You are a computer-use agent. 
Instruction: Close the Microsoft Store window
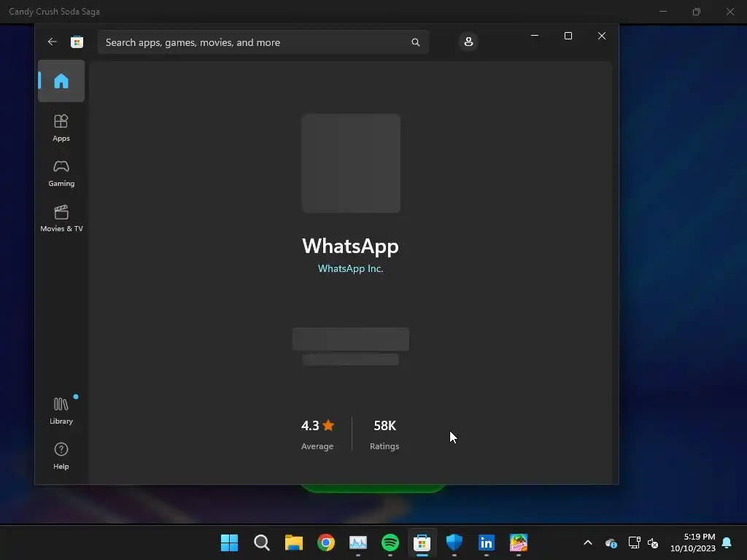602,36
